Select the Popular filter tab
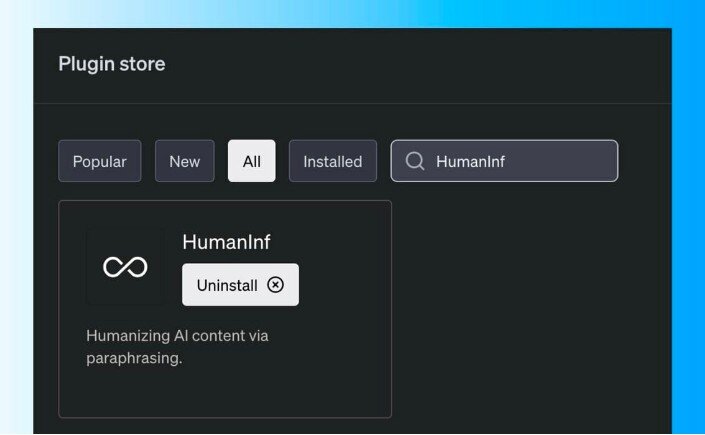The image size is (705, 435). [99, 161]
